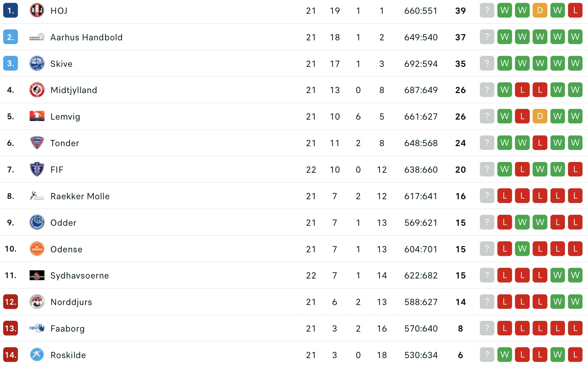588x365 pixels.
Task: Click HOJ's red L loss badge
Action: click(x=575, y=11)
